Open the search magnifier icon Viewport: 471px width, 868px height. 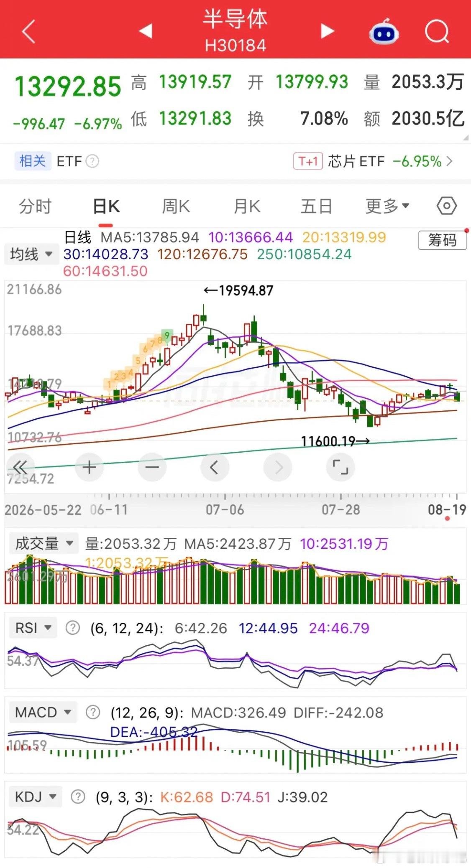[x=437, y=31]
